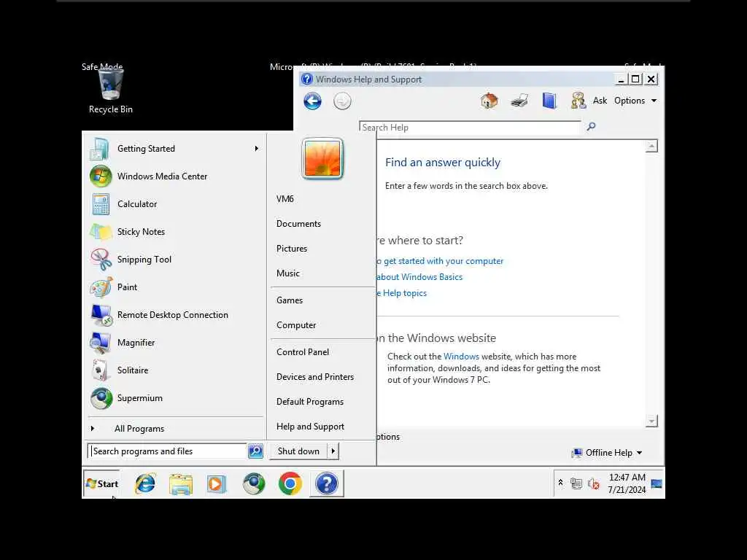Screen dimensions: 747x560
Task: Open the 'about Windows Basics' link
Action: pyautogui.click(x=419, y=276)
